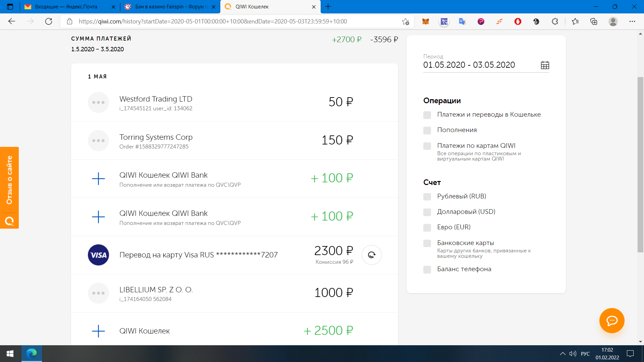Image resolution: width=644 pixels, height=362 pixels.
Task: Open Windows Start menu
Action: click(10, 354)
